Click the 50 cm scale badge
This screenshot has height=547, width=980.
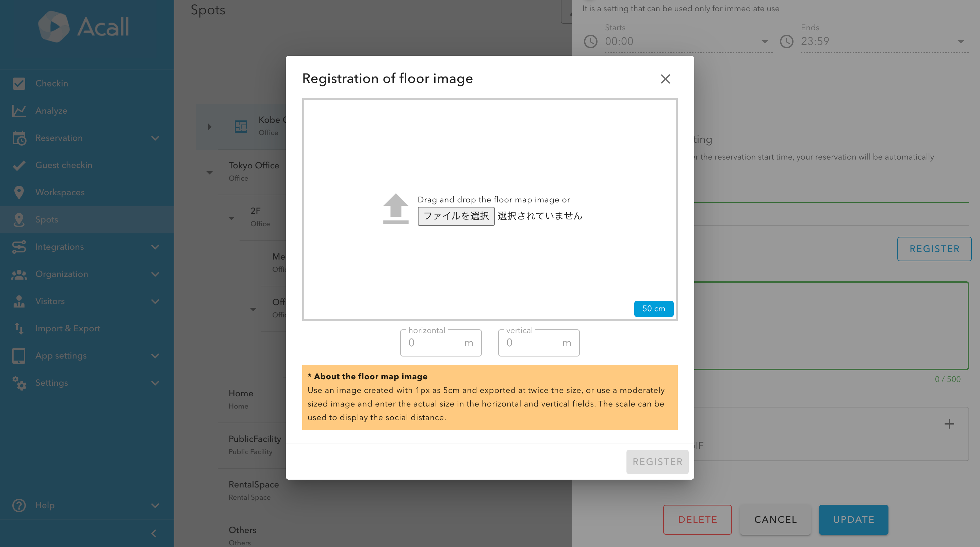tap(653, 309)
